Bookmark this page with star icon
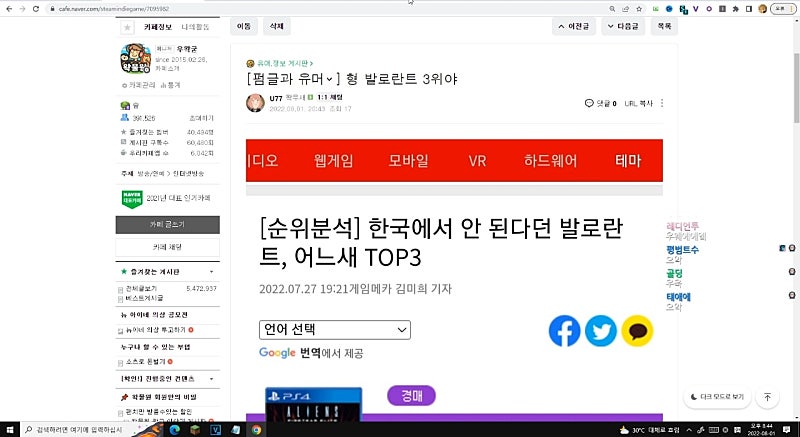Viewport: 800px width, 437px height. tap(639, 9)
